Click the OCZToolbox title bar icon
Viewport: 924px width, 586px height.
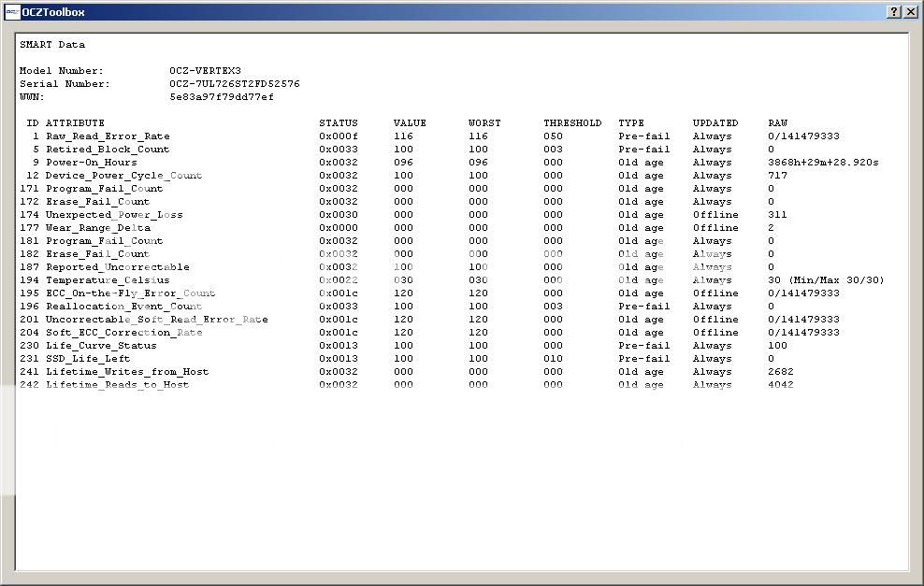point(12,12)
